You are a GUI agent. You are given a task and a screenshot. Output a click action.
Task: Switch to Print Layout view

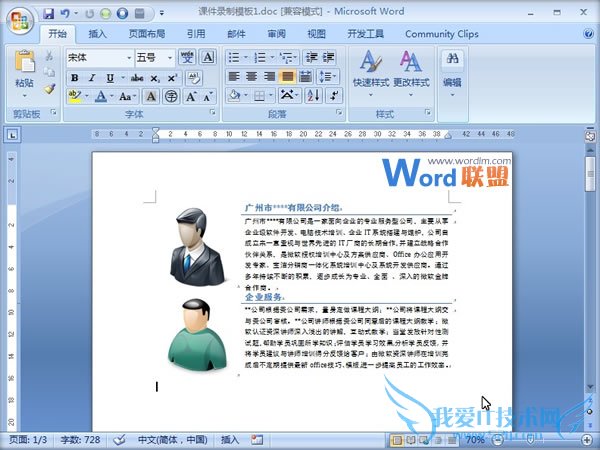point(397,440)
